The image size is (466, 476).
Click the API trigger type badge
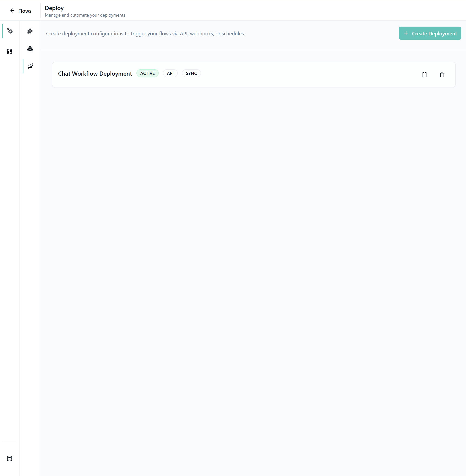(170, 73)
